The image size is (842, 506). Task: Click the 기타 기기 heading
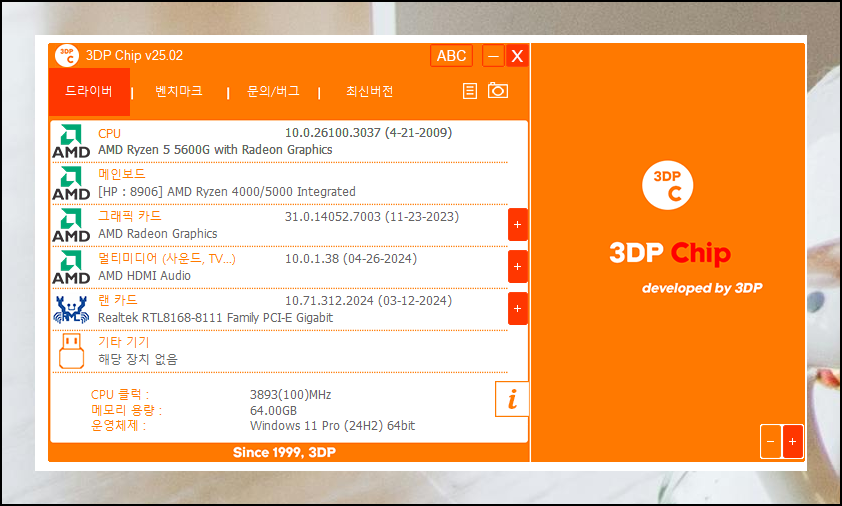pos(124,342)
